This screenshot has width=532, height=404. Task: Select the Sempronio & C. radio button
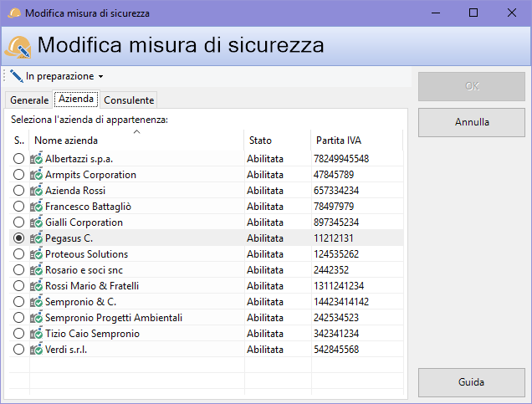coord(18,302)
